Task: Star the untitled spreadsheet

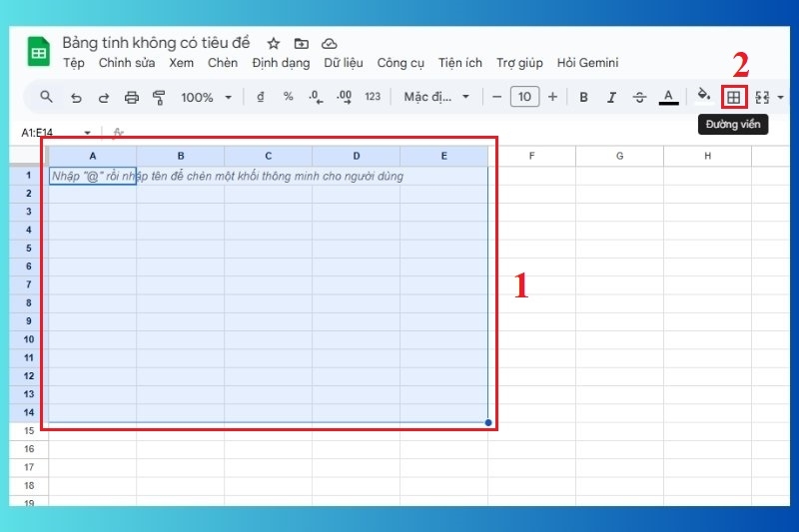Action: 274,44
